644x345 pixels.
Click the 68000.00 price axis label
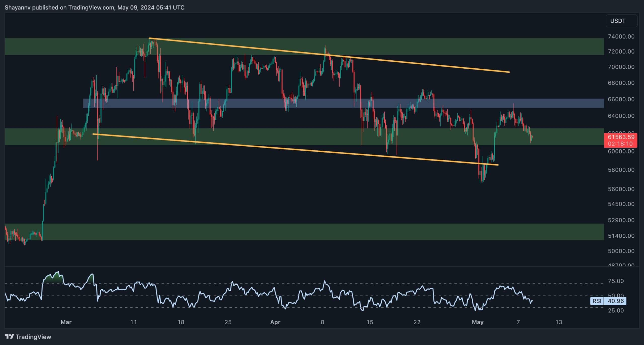click(x=621, y=83)
